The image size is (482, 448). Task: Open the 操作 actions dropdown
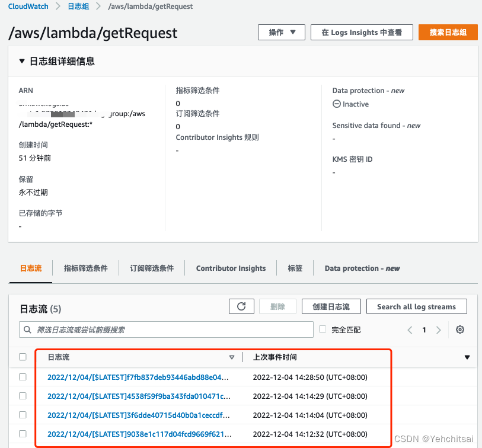coord(282,32)
